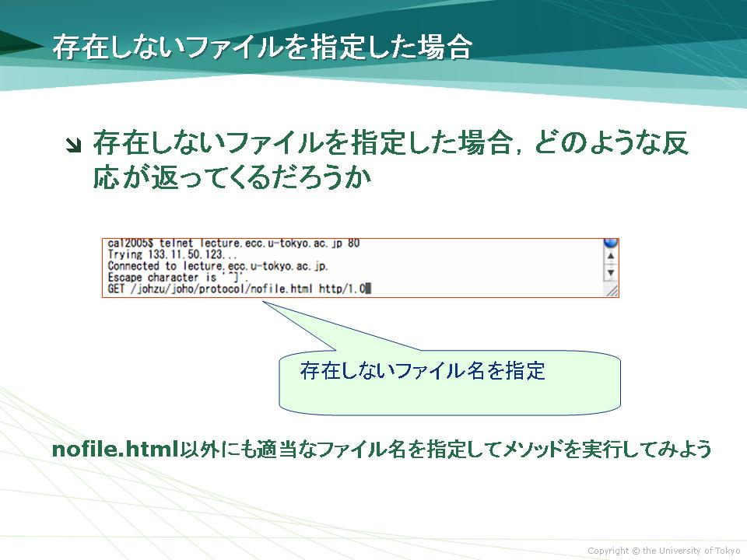Click the callout bubble text 存在しないファイル名を指定
This screenshot has height=560, width=747.
(x=423, y=371)
